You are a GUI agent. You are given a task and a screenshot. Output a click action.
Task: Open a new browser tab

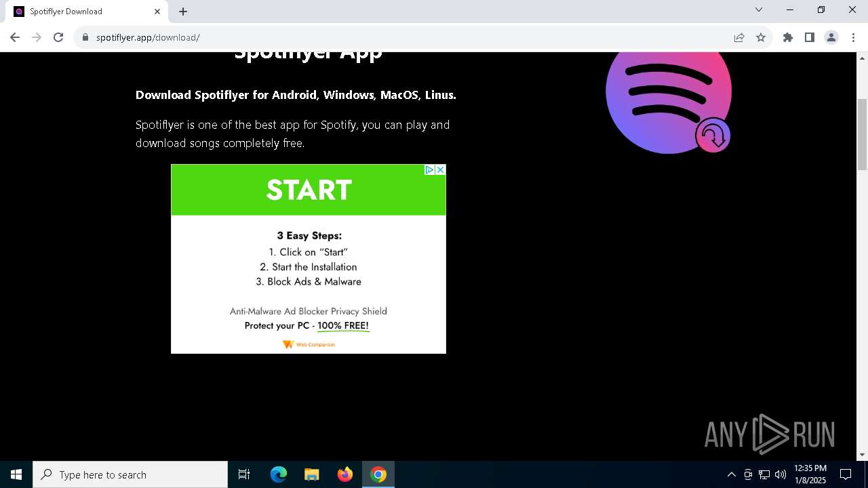pyautogui.click(x=183, y=12)
